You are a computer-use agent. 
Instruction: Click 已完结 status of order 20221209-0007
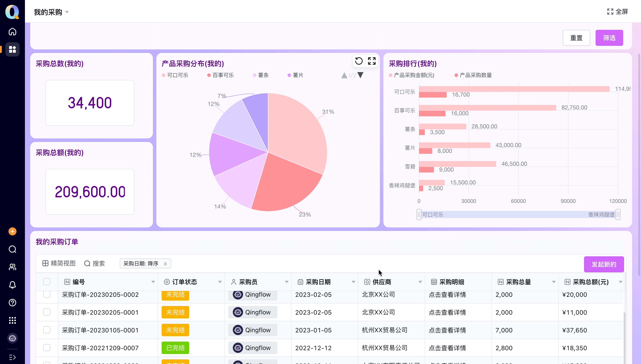coord(175,348)
